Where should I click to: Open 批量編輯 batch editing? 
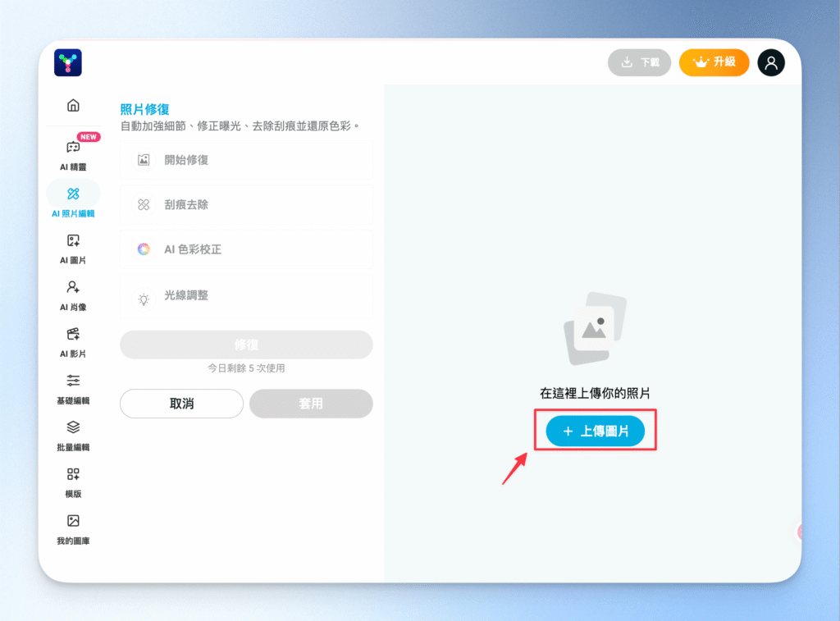pyautogui.click(x=73, y=435)
